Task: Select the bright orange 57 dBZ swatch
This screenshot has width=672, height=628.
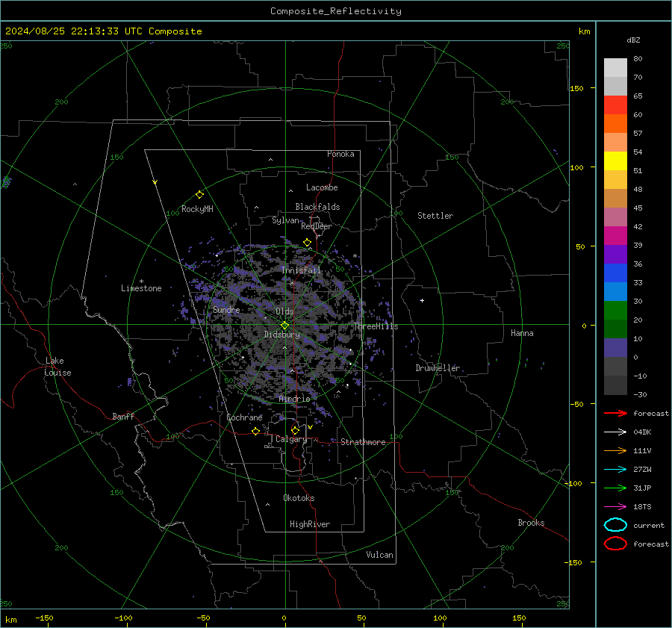Action: [615, 124]
